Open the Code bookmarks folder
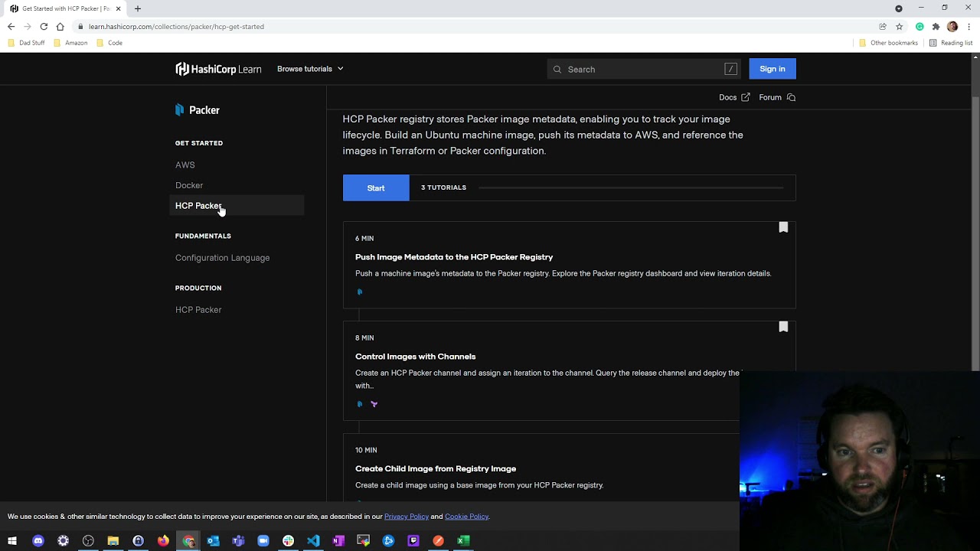The height and width of the screenshot is (551, 980). [109, 43]
